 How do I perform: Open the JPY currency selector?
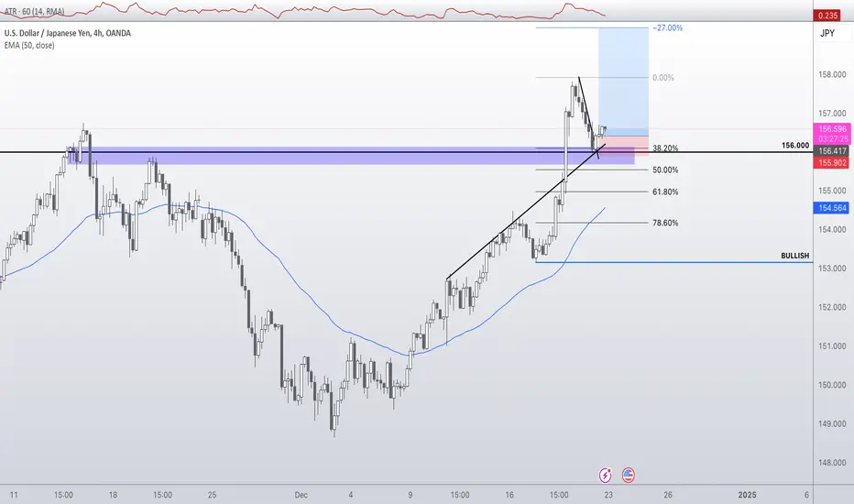click(x=827, y=33)
